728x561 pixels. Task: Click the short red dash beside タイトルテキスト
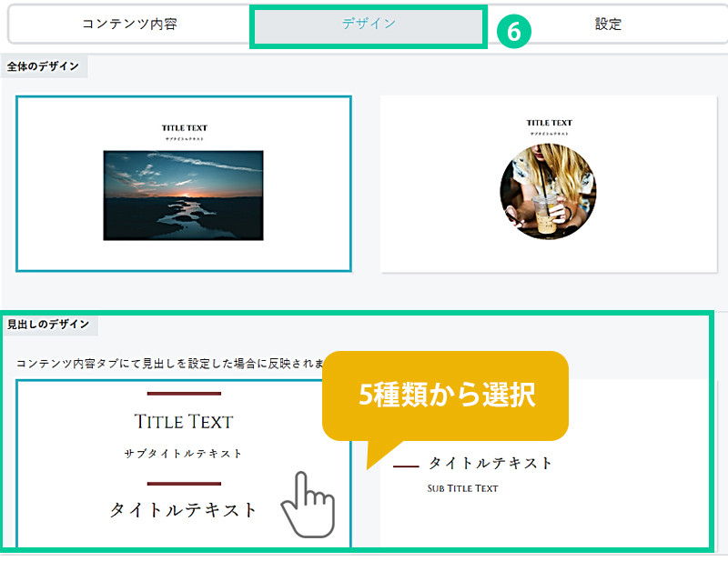pyautogui.click(x=406, y=466)
